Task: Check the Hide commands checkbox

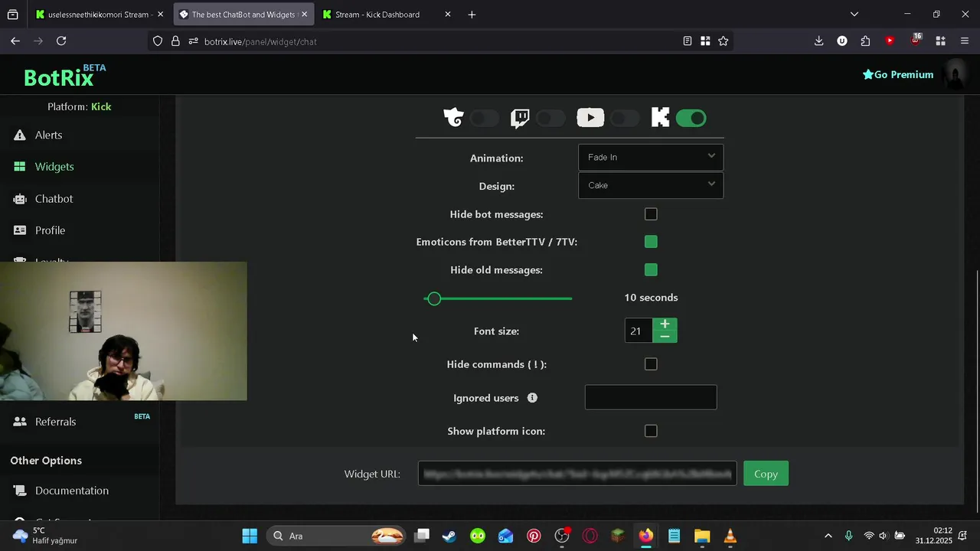Action: tap(651, 364)
